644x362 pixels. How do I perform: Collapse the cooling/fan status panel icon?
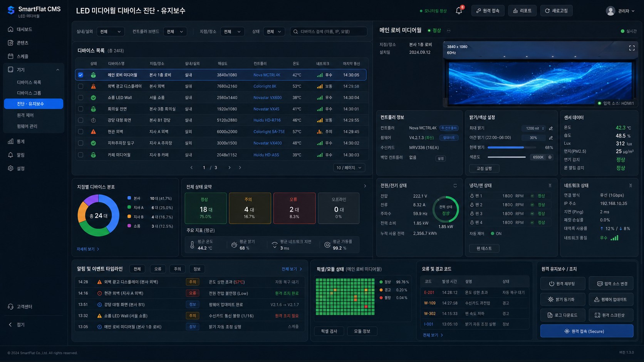(550, 186)
